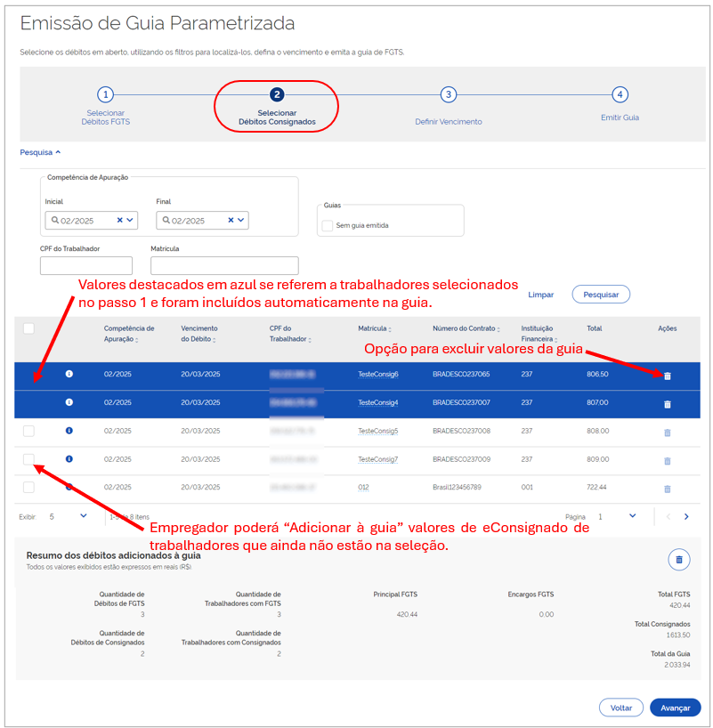The image size is (713, 728).
Task: Go to step 3 Definir Vencimento
Action: click(x=448, y=95)
